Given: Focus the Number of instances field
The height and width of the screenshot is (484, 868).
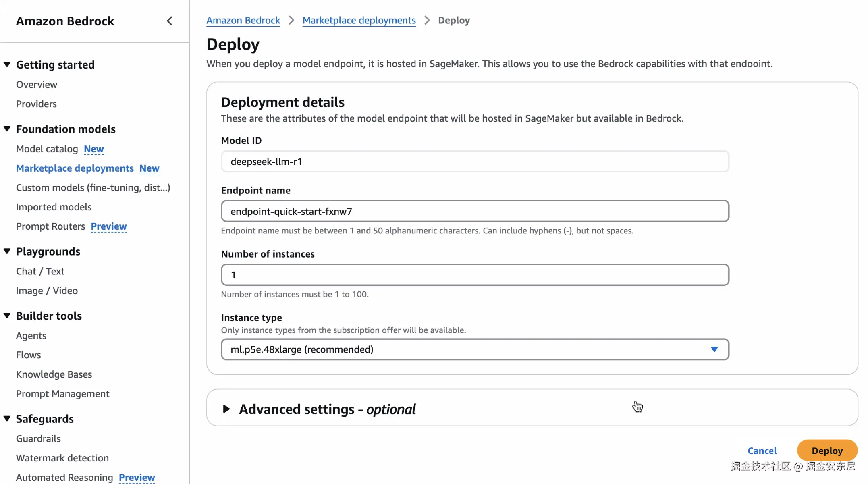Looking at the screenshot, I should tap(475, 275).
